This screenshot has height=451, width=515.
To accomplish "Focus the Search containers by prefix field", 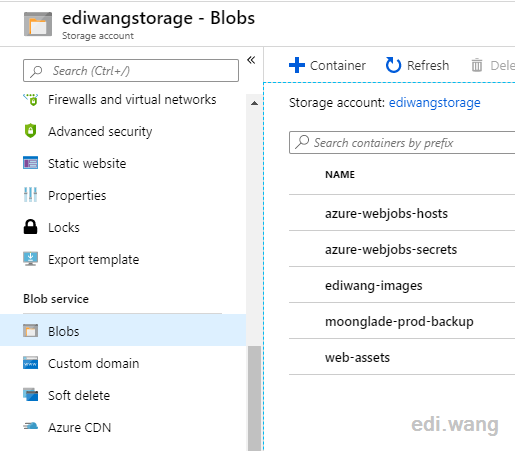I will 402,143.
